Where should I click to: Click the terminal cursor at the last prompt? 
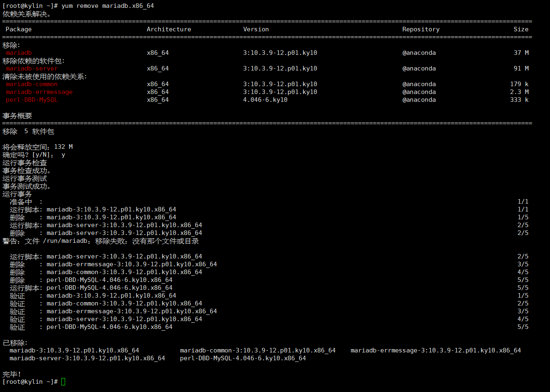(x=63, y=382)
